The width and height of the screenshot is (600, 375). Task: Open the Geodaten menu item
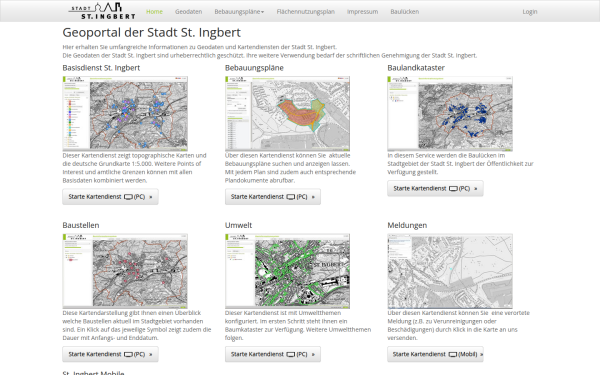pos(188,11)
